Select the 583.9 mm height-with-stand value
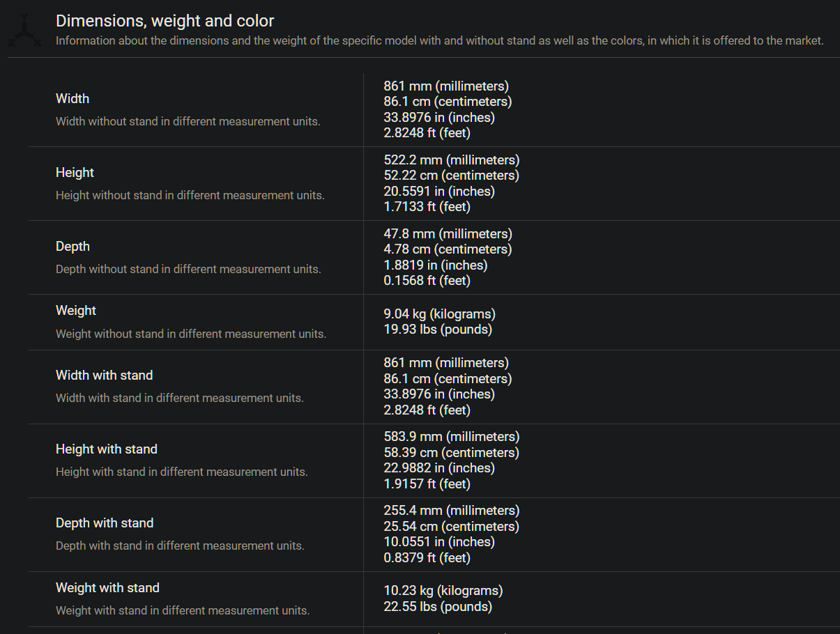The width and height of the screenshot is (840, 634). (452, 437)
